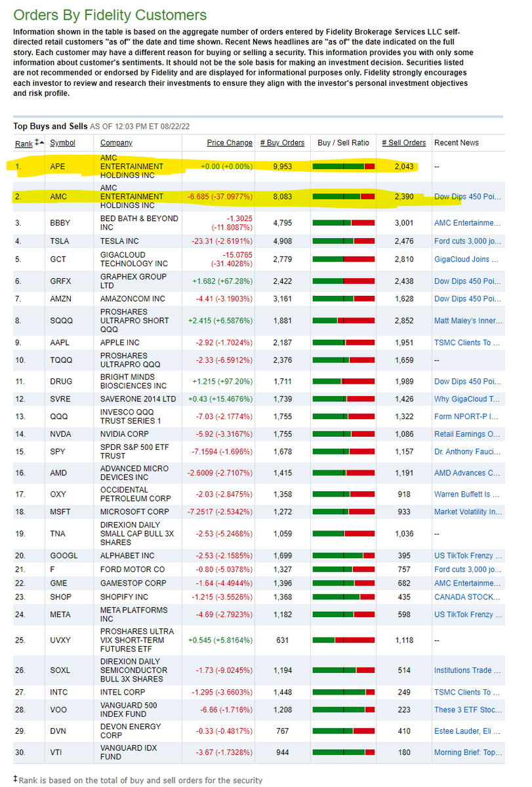This screenshot has width=532, height=787.
Task: Select the NVDA ticker symbol
Action: 61,434
